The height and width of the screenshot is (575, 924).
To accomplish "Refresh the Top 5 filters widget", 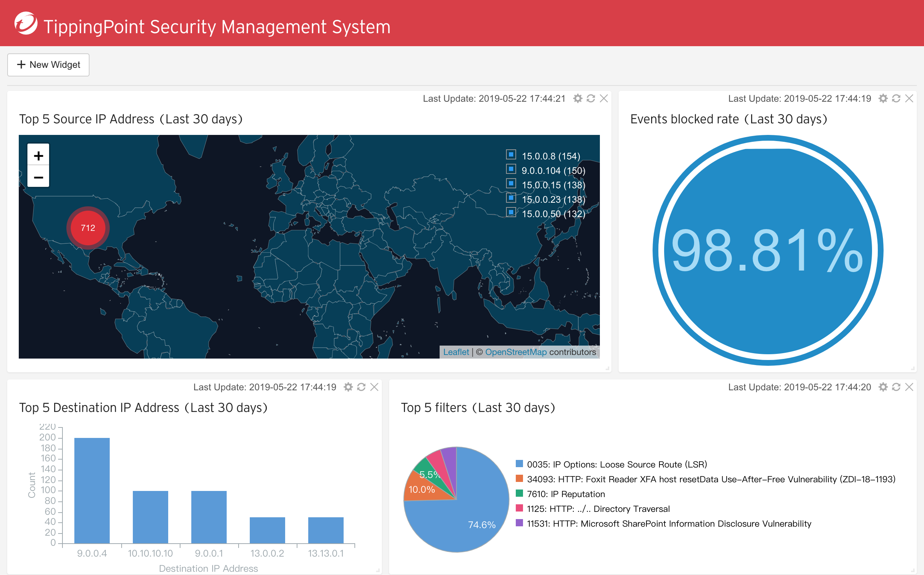I will click(896, 387).
